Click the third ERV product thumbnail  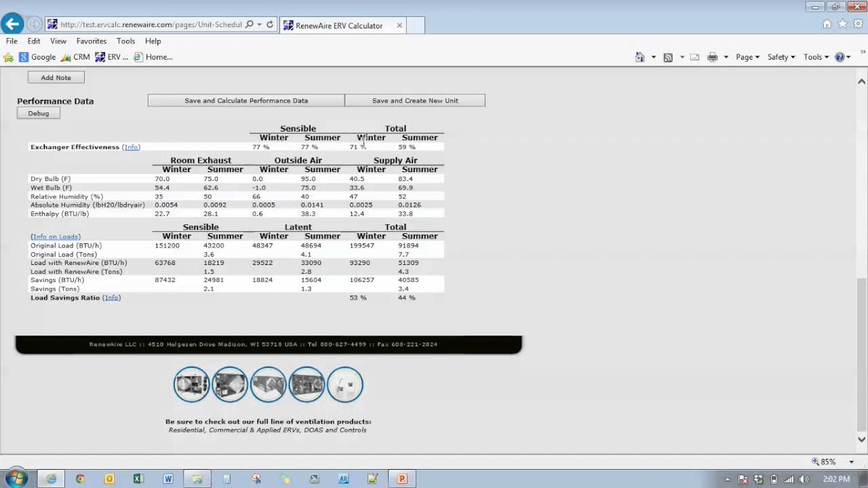269,384
